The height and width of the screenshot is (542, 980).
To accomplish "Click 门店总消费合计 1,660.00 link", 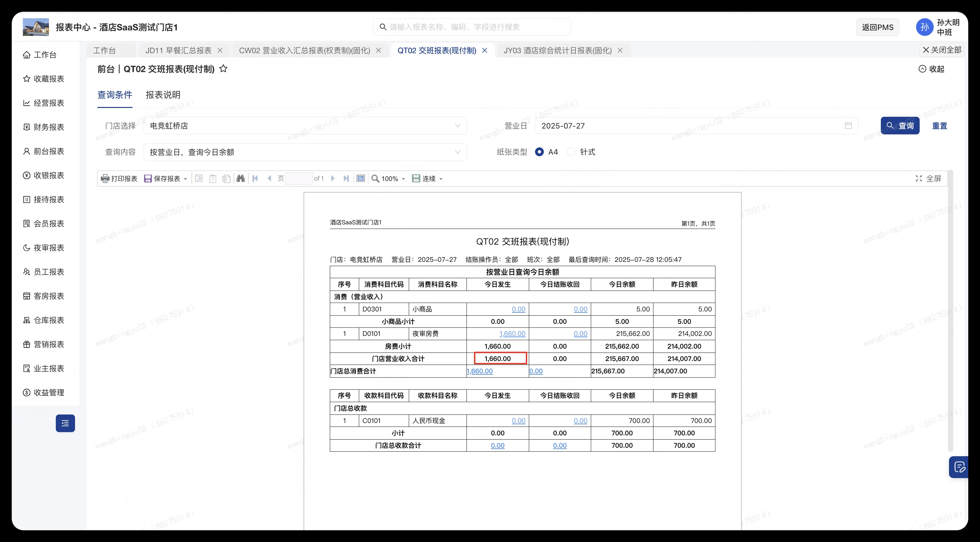I will tap(479, 371).
